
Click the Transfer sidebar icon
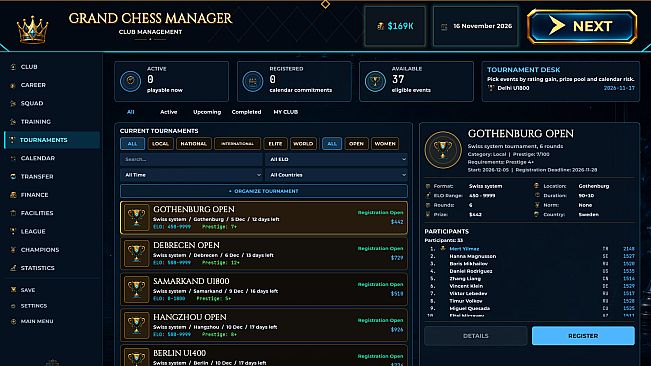point(13,176)
